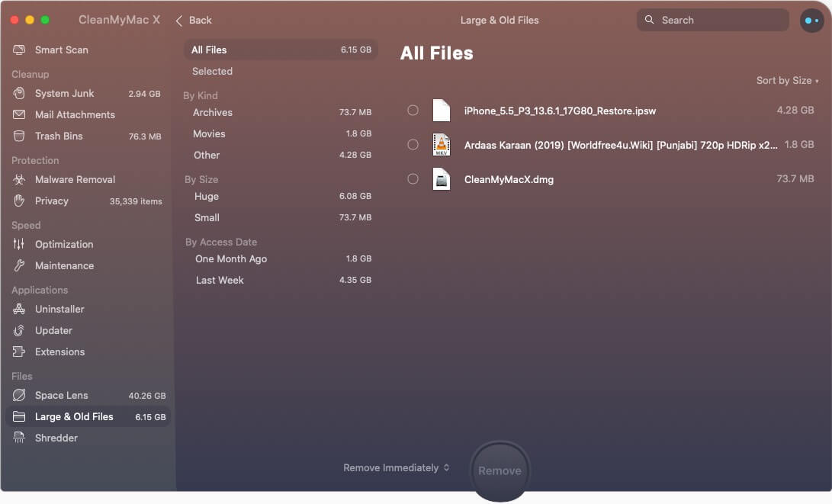This screenshot has height=504, width=832.
Task: Click the Ardaas Karaan (2019) file name
Action: click(x=621, y=145)
